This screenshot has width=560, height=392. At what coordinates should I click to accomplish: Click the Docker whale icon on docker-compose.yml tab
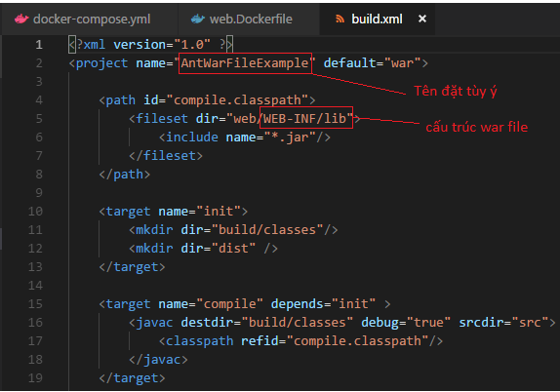pos(21,19)
